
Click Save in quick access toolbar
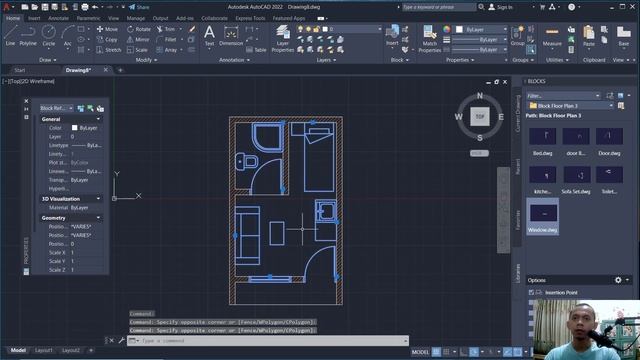pos(45,7)
